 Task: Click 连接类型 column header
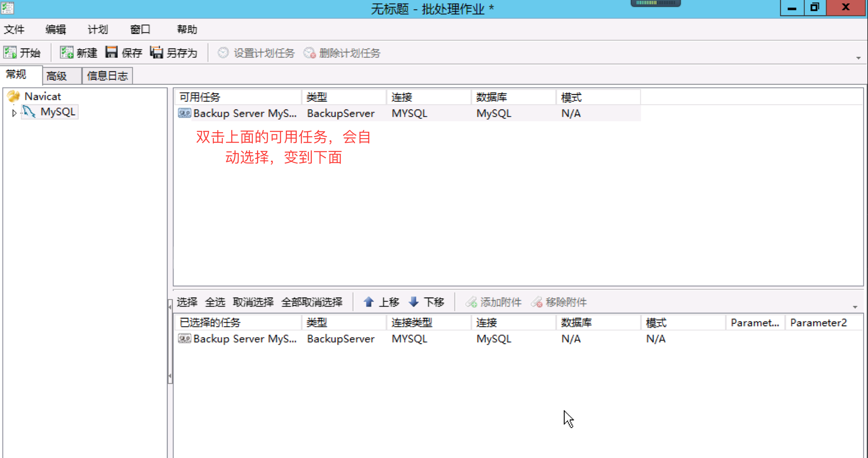click(429, 323)
